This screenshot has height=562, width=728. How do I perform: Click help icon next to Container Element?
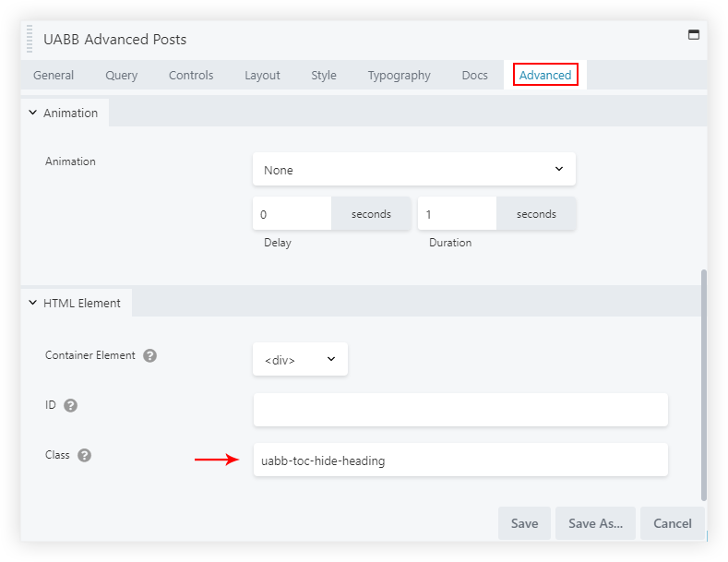(x=149, y=355)
